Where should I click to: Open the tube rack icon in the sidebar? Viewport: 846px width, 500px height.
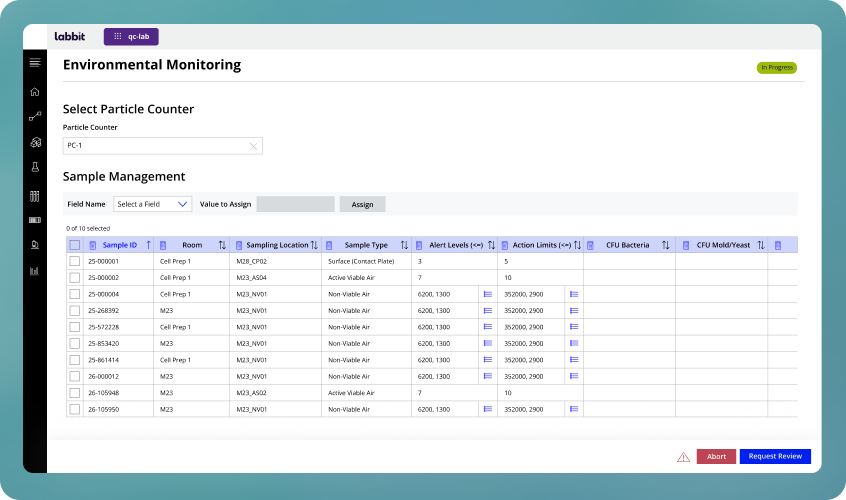click(x=35, y=196)
